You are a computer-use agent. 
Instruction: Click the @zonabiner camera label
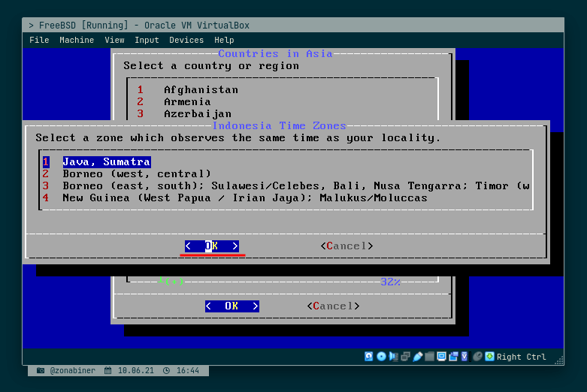[66, 371]
